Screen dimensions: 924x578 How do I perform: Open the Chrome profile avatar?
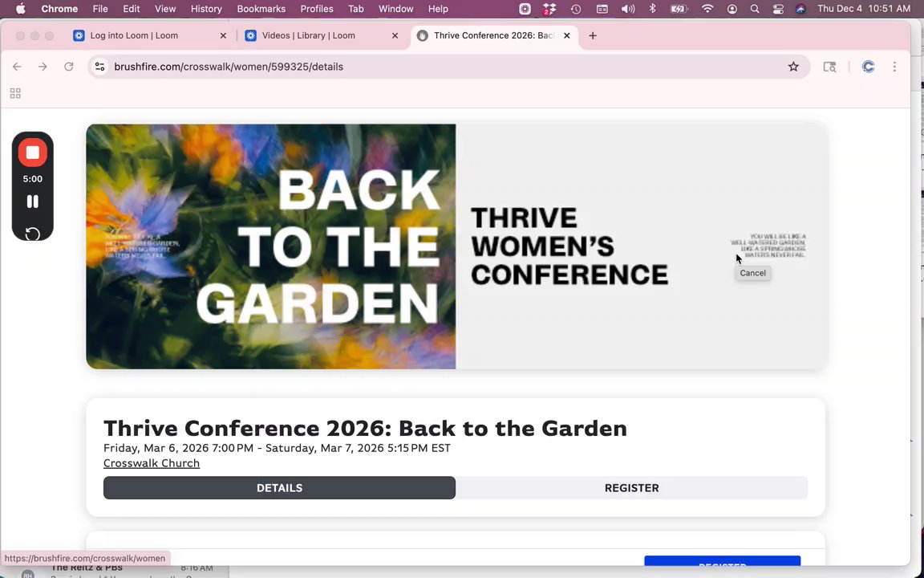coord(868,67)
